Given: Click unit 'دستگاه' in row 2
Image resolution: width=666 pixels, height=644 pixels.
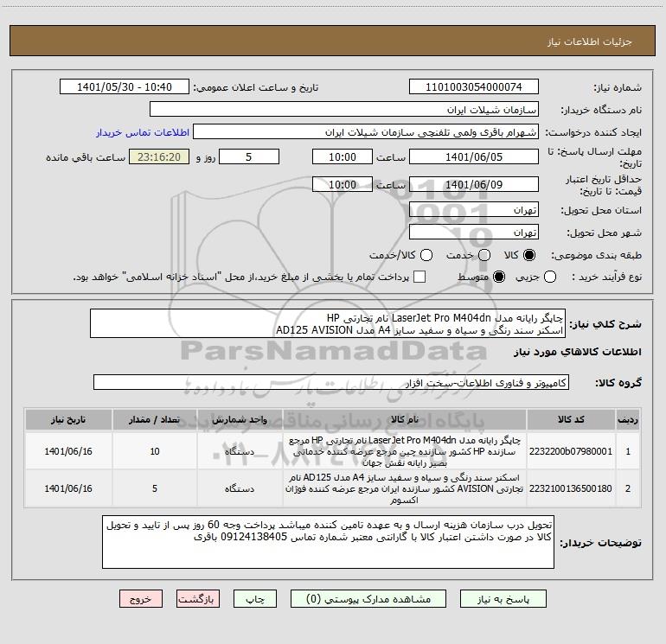Looking at the screenshot, I should 240,488.
